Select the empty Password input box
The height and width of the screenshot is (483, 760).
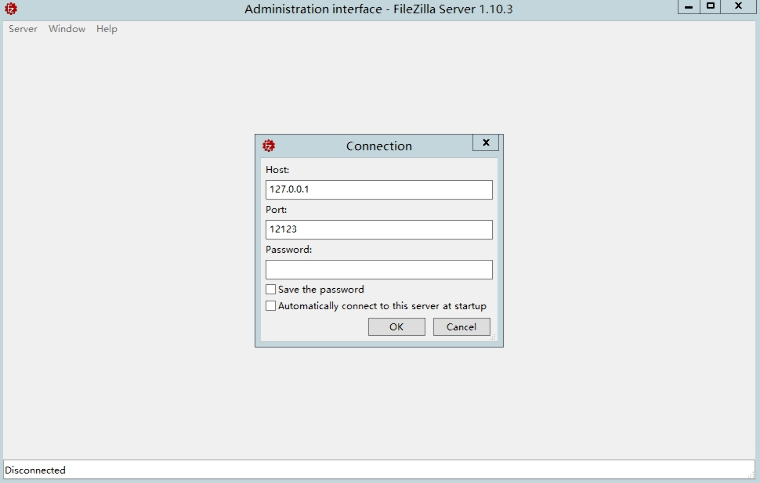tap(378, 270)
